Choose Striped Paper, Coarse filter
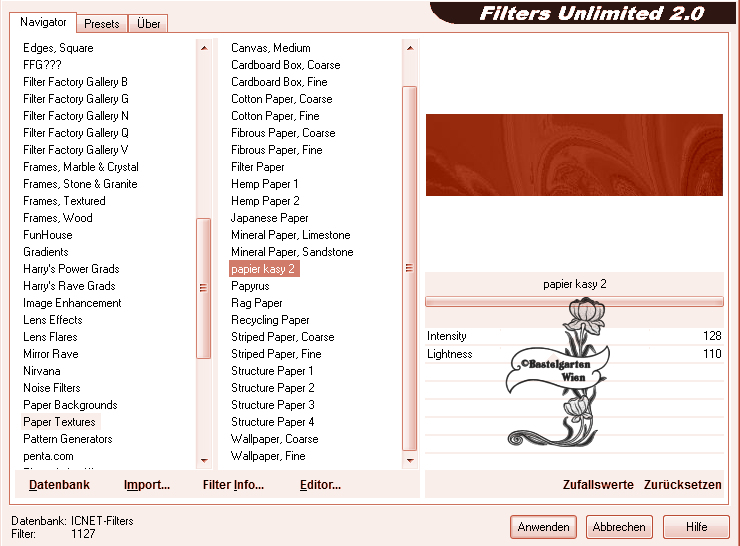 [283, 336]
